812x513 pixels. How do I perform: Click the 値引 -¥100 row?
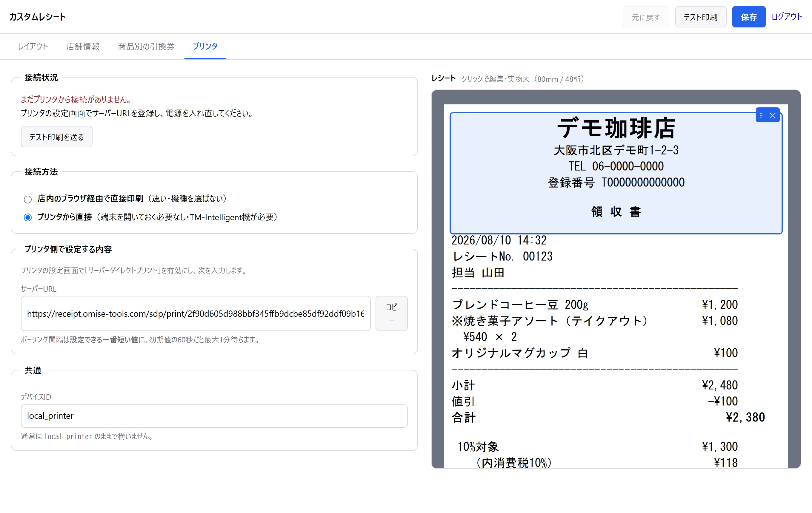[594, 401]
